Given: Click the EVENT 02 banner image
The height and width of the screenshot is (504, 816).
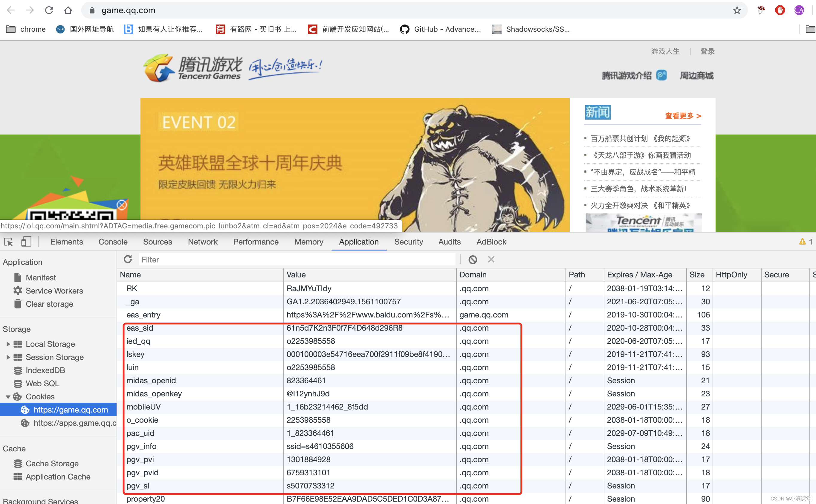Looking at the screenshot, I should tap(355, 165).
